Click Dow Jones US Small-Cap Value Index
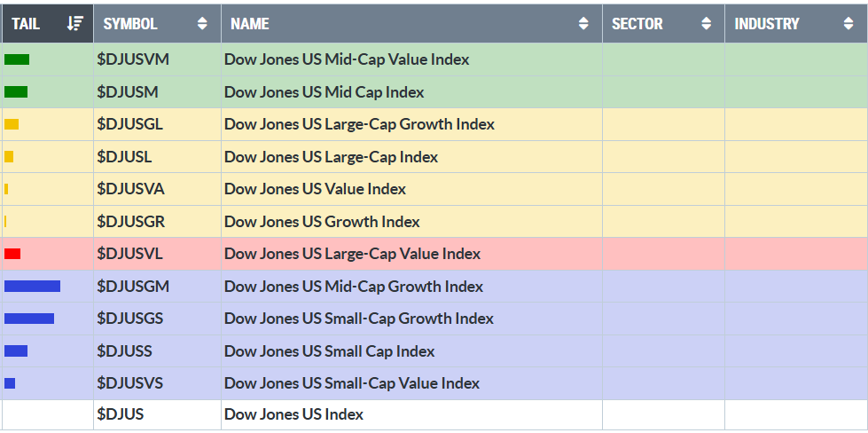Image resolution: width=868 pixels, height=433 pixels. [351, 383]
